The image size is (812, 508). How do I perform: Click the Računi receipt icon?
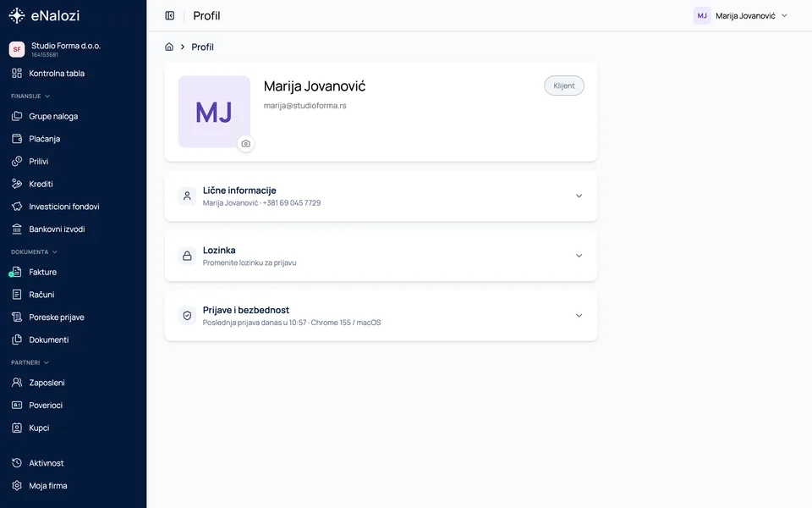pos(17,295)
